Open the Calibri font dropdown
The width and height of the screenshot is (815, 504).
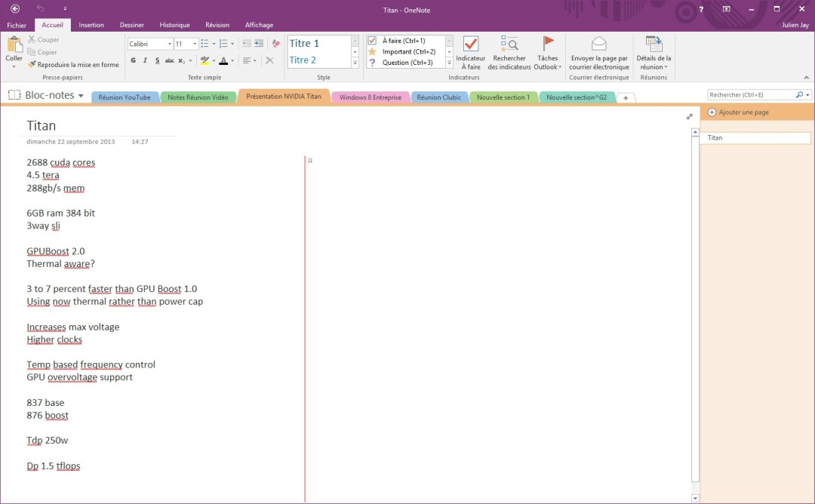[x=171, y=43]
